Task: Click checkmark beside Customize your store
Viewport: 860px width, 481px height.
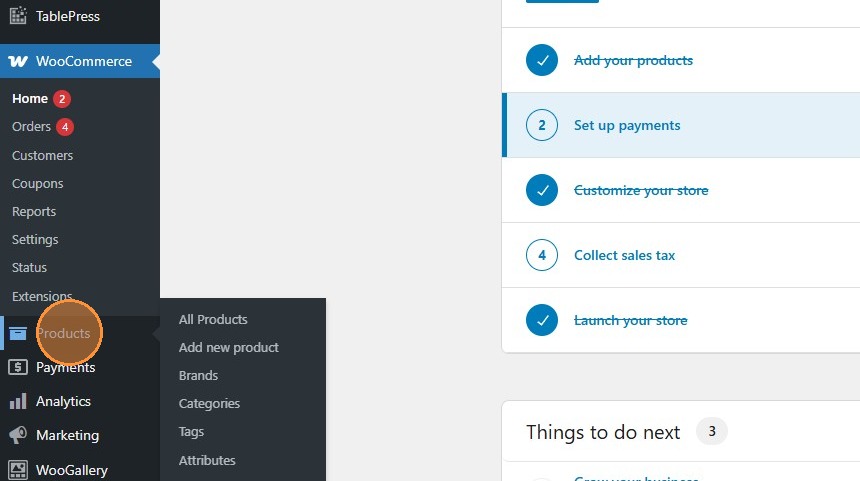Action: tap(542, 190)
